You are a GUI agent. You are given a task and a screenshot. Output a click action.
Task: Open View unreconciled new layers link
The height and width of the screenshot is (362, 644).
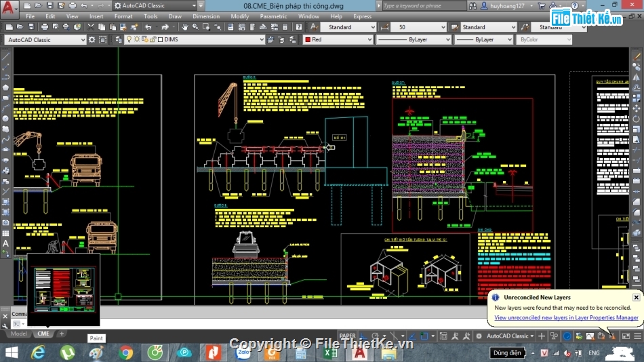566,318
